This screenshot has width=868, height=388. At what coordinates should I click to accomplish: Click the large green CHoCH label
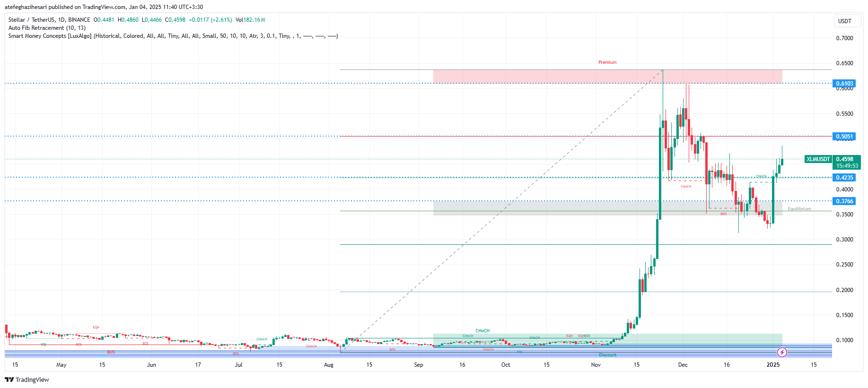(482, 331)
